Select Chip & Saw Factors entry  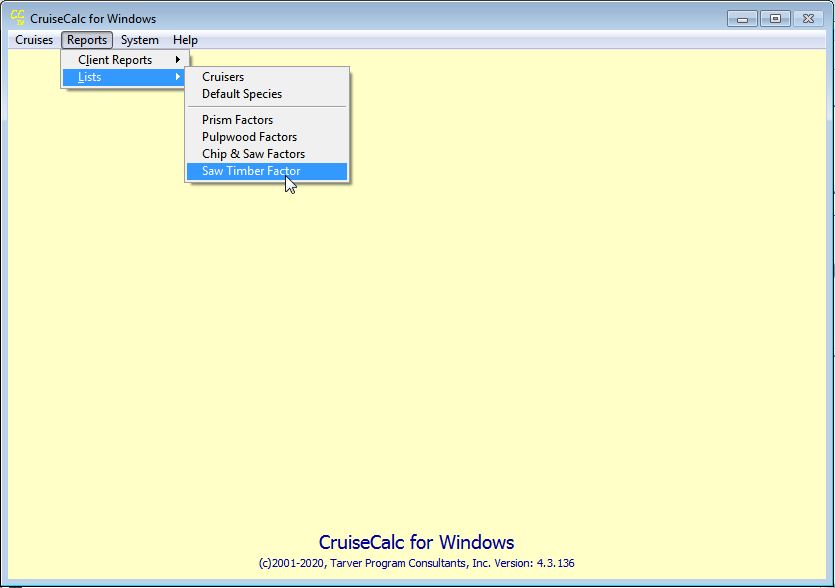click(267, 154)
